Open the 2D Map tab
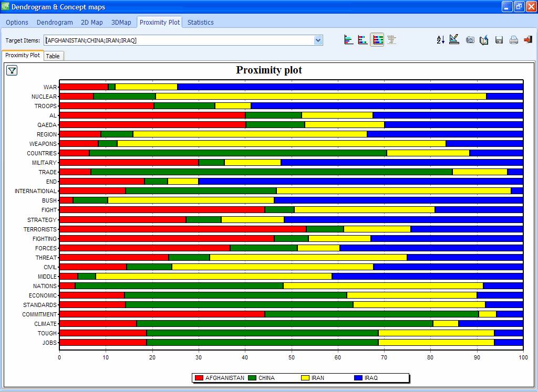Viewport: 538px width, 392px height. [x=92, y=23]
